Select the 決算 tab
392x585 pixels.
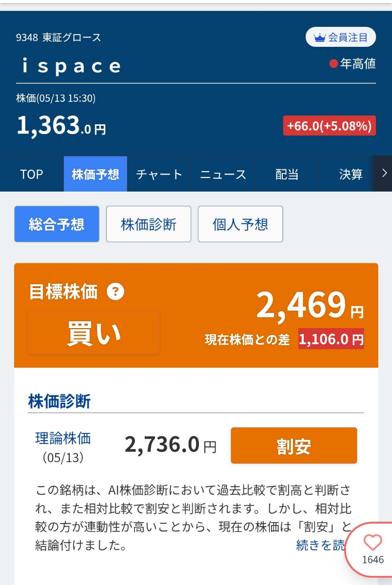(351, 174)
